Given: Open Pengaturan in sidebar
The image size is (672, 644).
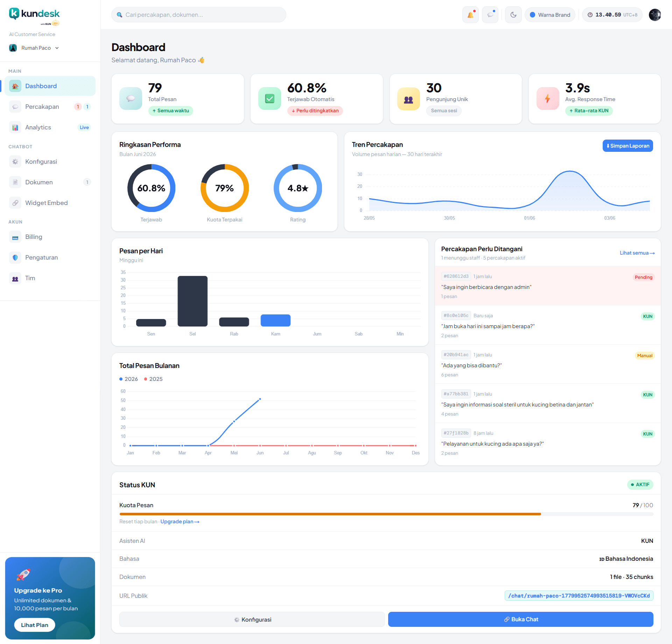Looking at the screenshot, I should (x=50, y=257).
